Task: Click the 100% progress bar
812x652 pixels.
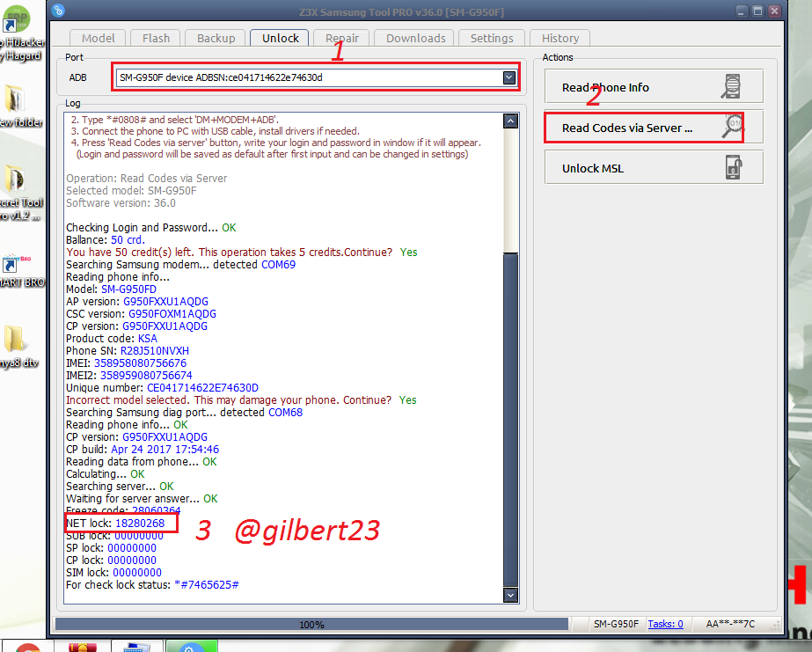Action: pyautogui.click(x=311, y=624)
